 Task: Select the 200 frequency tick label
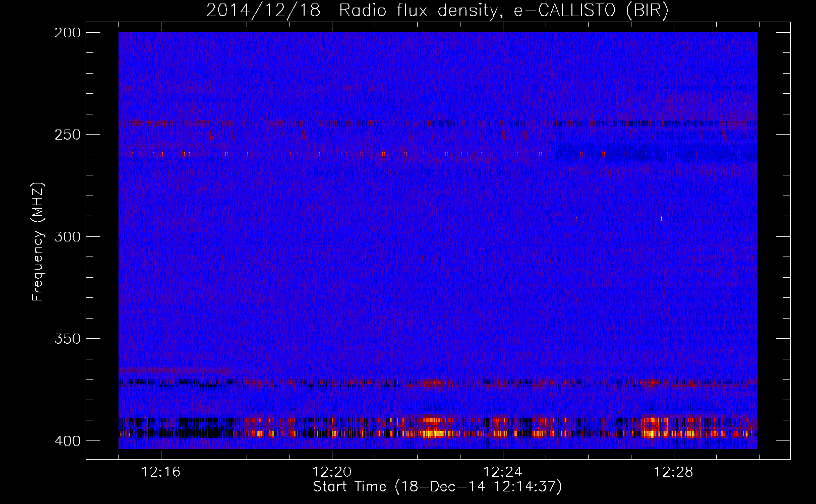(67, 33)
